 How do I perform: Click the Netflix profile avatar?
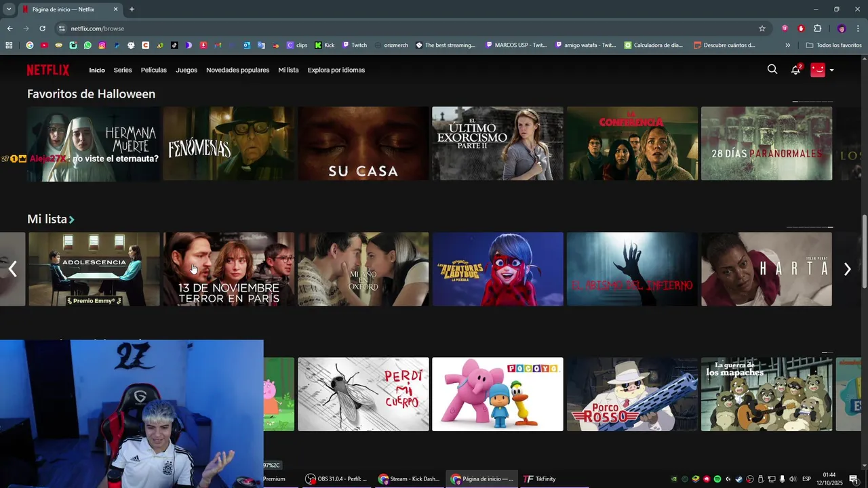click(818, 70)
